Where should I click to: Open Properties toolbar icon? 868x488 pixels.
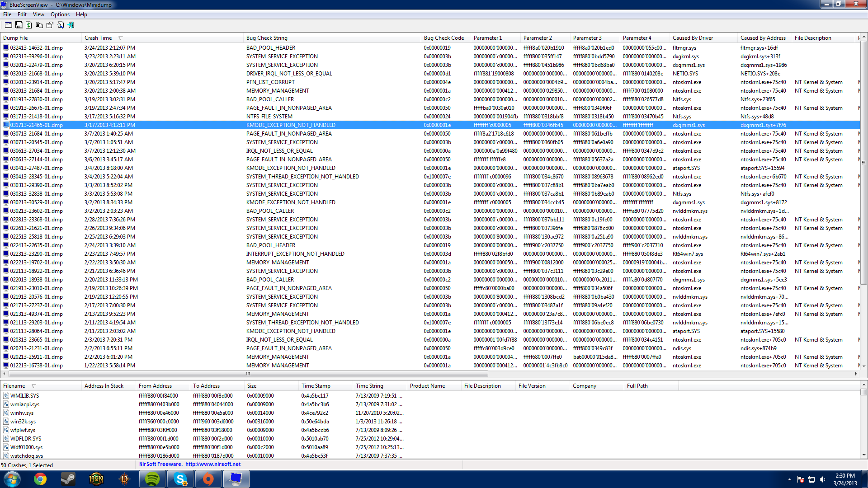[50, 25]
